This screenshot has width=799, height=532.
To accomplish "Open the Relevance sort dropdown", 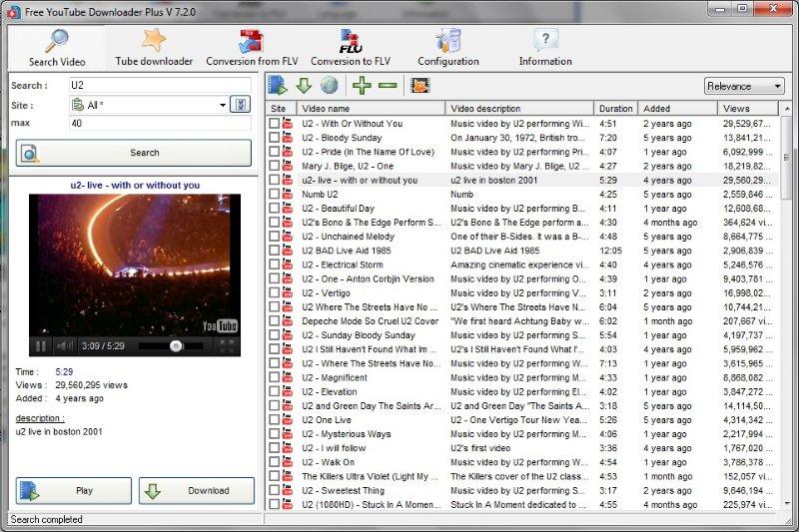I will pos(744,86).
